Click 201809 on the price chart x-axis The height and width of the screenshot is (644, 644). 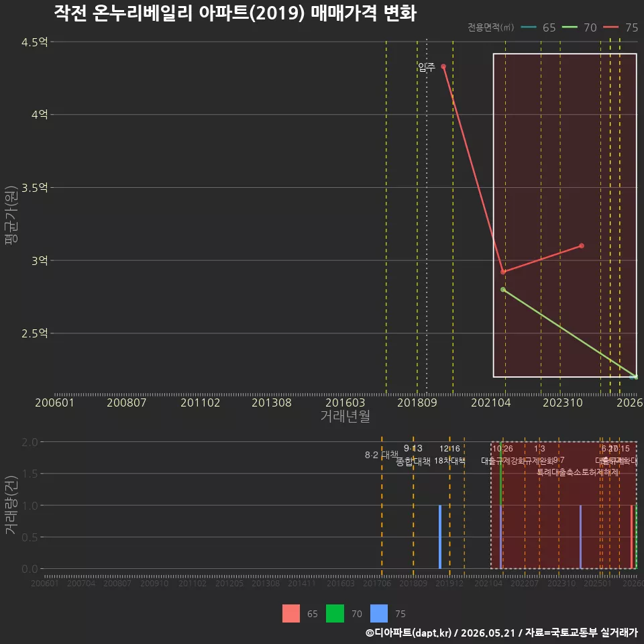click(417, 402)
